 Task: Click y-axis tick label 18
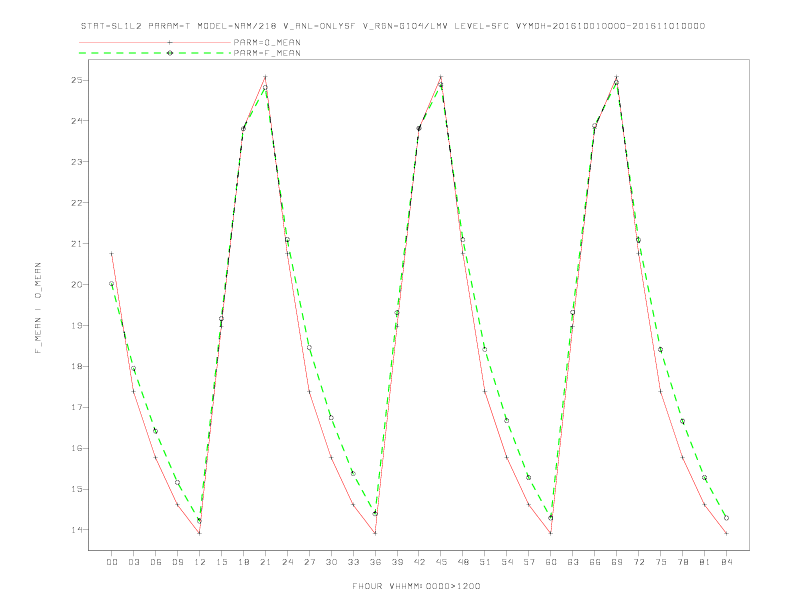pos(76,366)
